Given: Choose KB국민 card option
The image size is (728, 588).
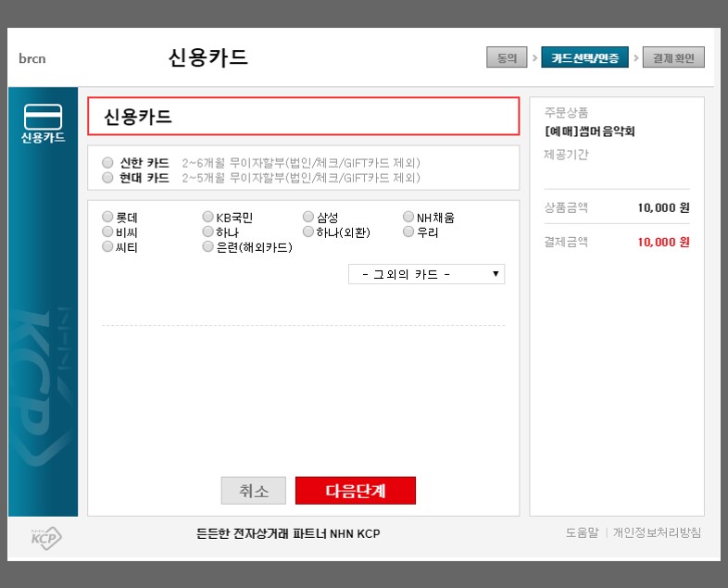Looking at the screenshot, I should click(x=208, y=218).
